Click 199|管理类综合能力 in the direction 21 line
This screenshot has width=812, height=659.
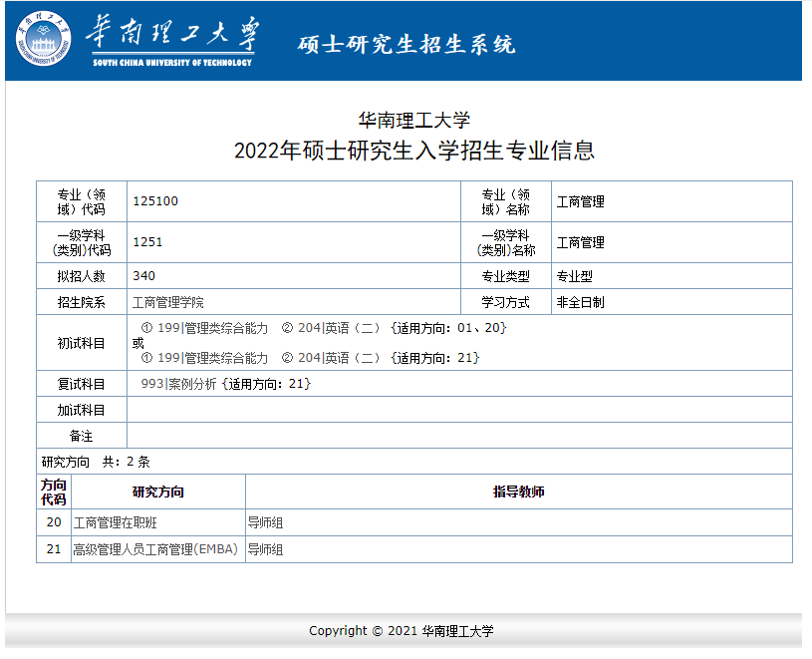pyautogui.click(x=212, y=358)
